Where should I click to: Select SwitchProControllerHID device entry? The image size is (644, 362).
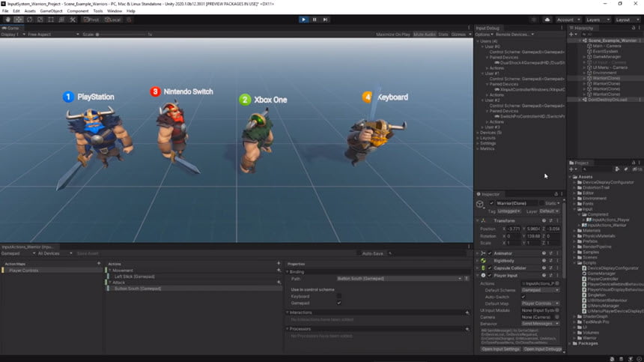click(x=530, y=116)
